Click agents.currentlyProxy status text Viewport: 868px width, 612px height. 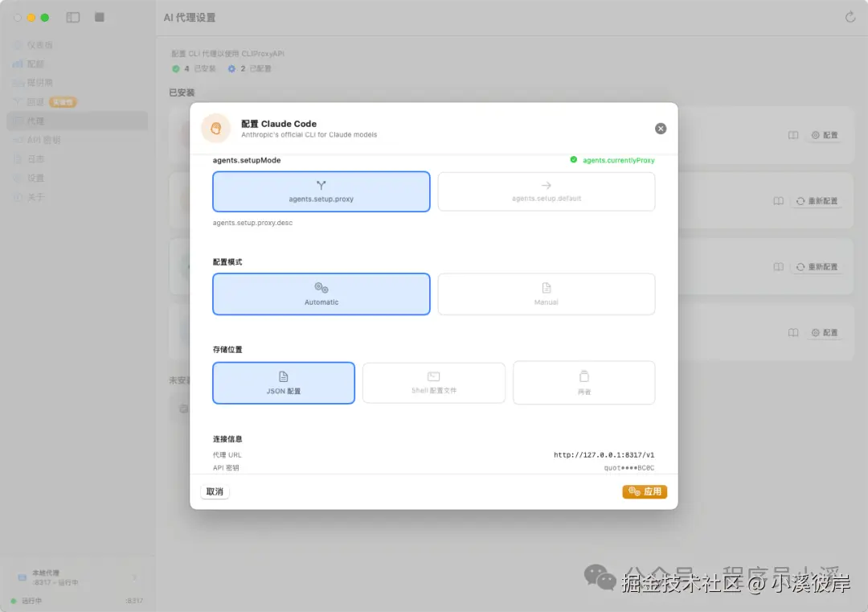pos(618,160)
